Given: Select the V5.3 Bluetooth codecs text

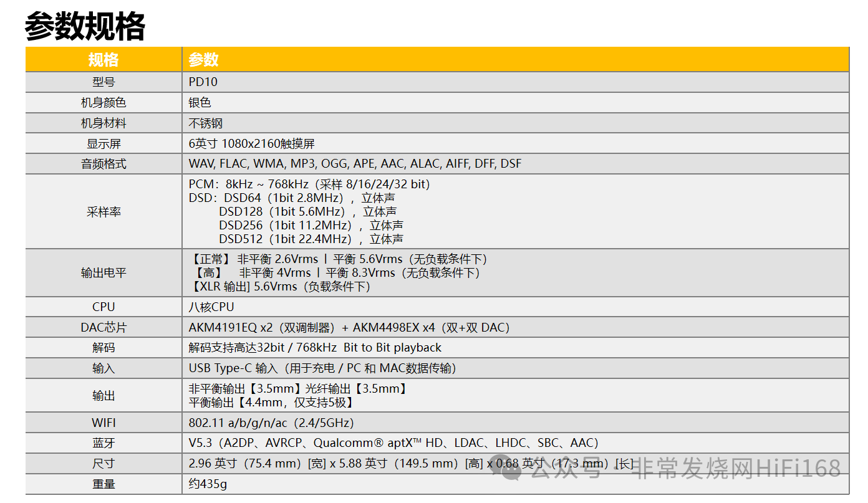Looking at the screenshot, I should tap(393, 443).
